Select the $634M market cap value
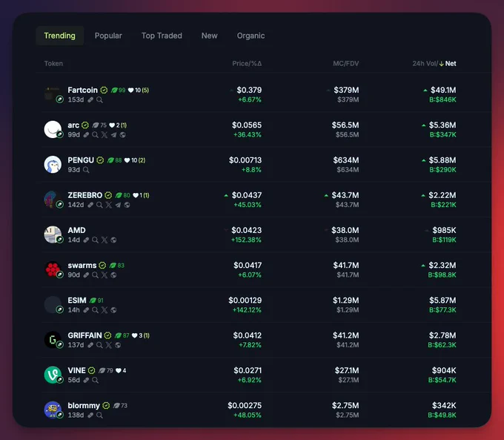504x440 pixels. point(345,160)
